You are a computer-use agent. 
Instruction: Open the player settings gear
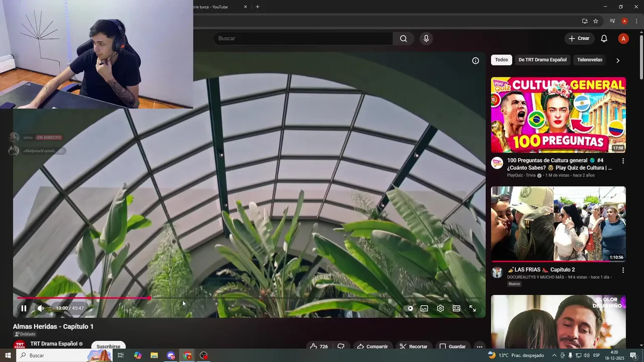[x=440, y=309]
